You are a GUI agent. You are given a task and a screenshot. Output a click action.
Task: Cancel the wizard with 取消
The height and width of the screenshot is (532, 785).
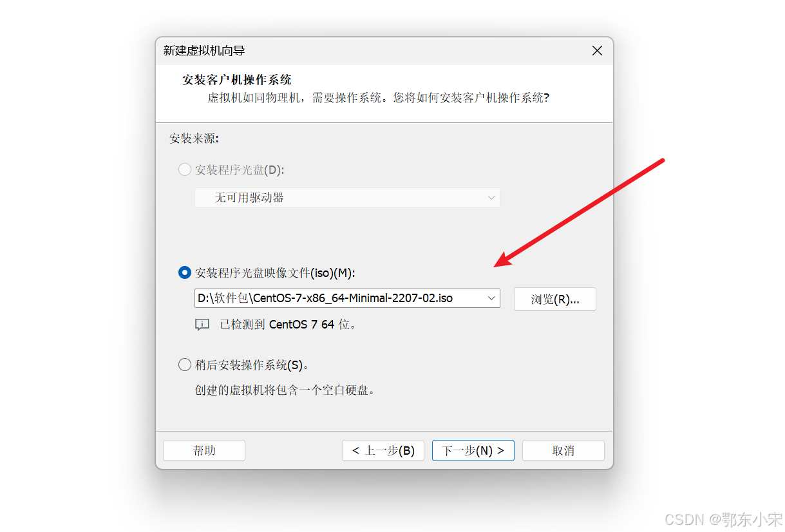(x=563, y=451)
